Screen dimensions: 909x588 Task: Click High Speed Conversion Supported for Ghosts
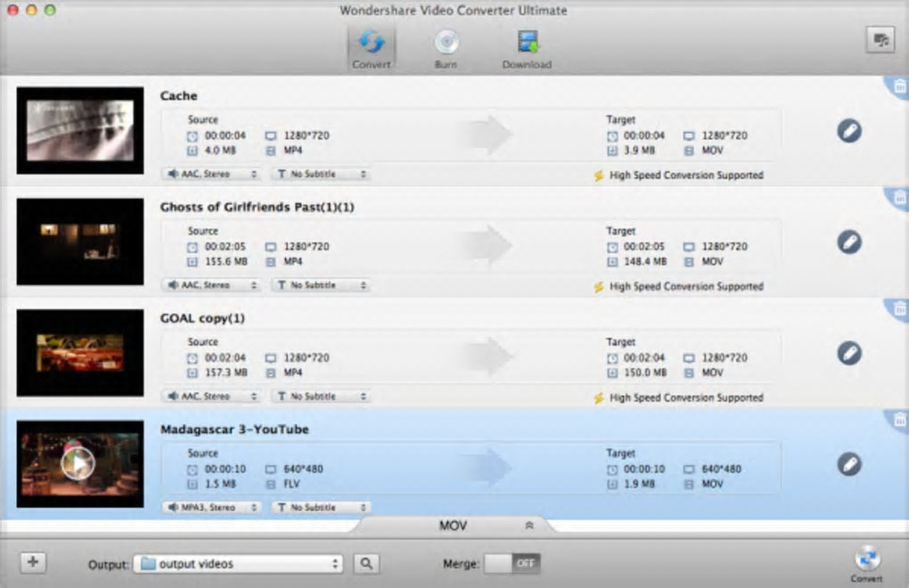[x=686, y=286]
